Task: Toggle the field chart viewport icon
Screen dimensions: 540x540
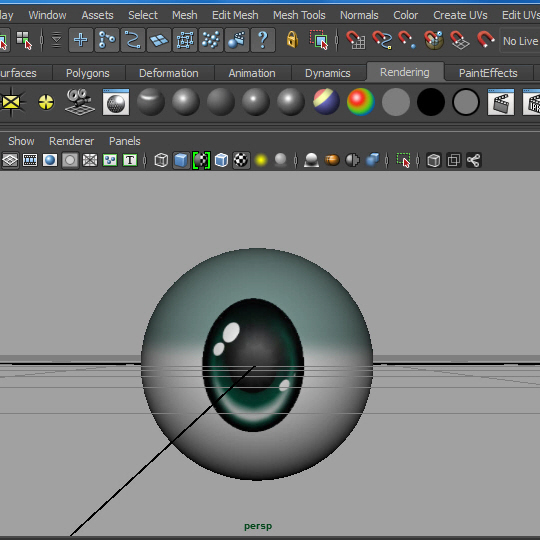Action: [90, 160]
